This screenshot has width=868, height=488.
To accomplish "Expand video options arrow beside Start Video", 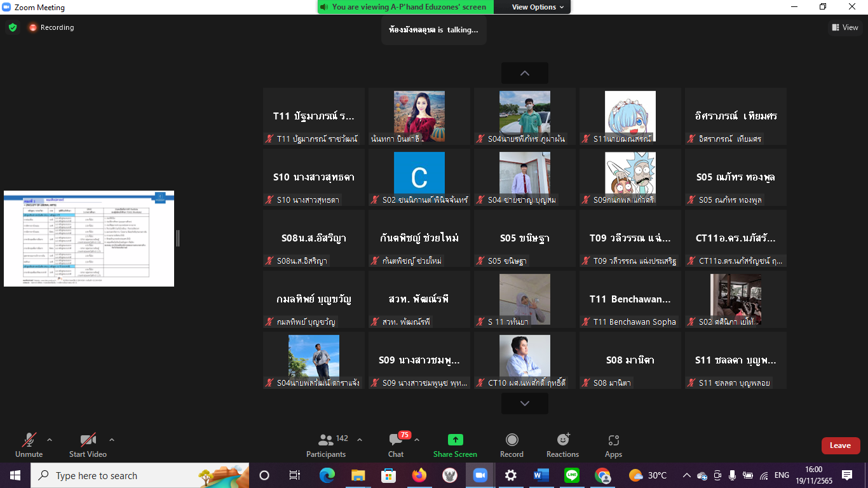I will (112, 440).
